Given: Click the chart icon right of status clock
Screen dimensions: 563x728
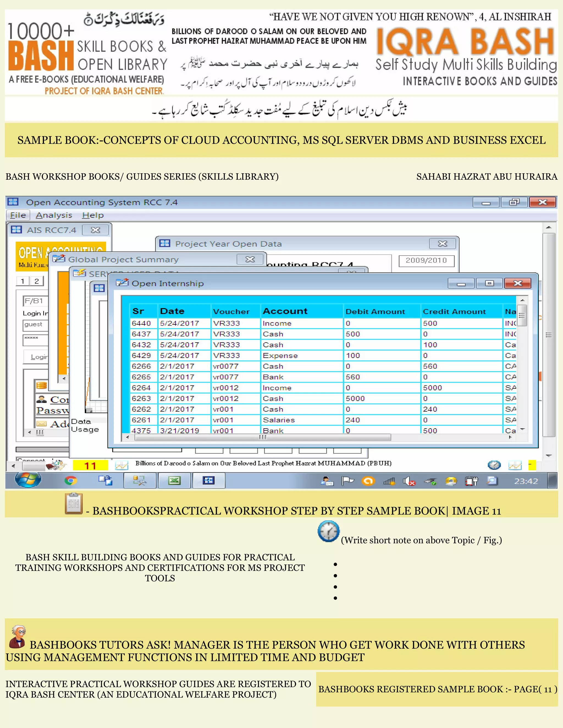Looking at the screenshot, I should pyautogui.click(x=515, y=465).
